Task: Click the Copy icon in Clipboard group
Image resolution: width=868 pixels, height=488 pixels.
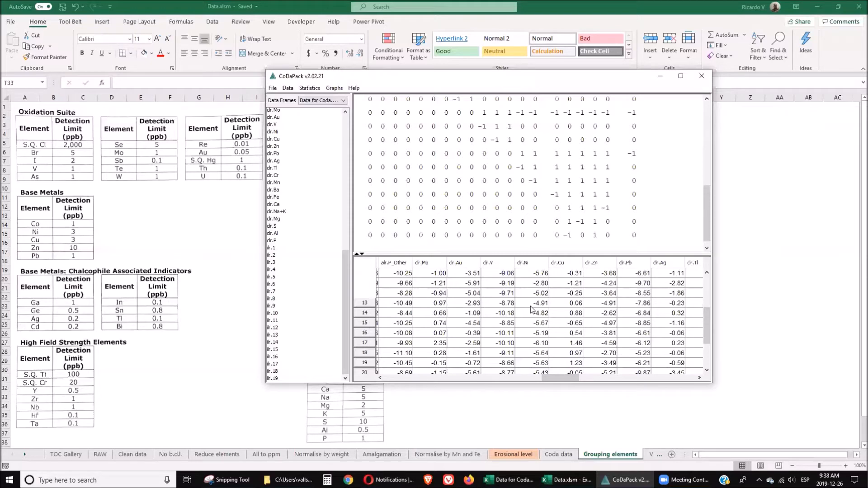Action: coord(27,46)
